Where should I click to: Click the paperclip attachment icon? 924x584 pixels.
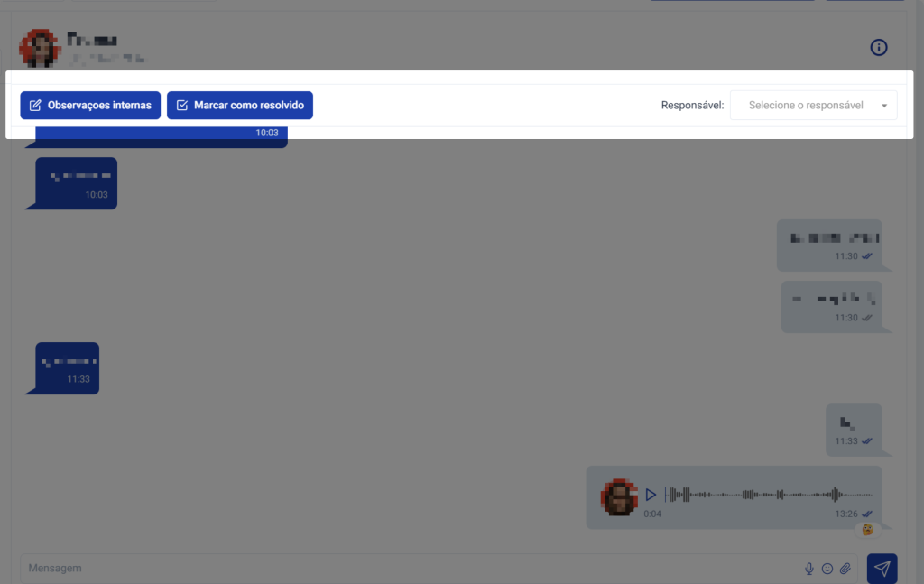pos(845,569)
